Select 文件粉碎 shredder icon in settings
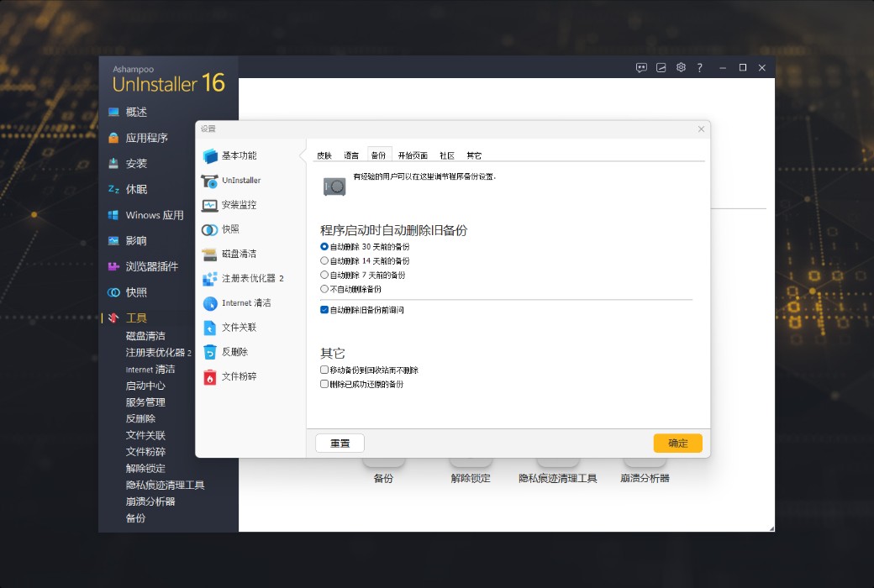Viewport: 874px width, 588px height. pos(210,377)
